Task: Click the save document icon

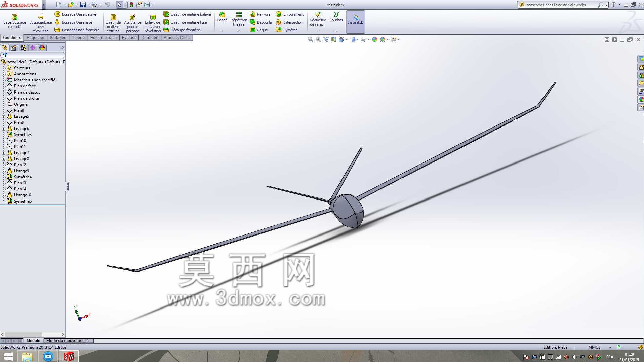Action: click(x=83, y=5)
